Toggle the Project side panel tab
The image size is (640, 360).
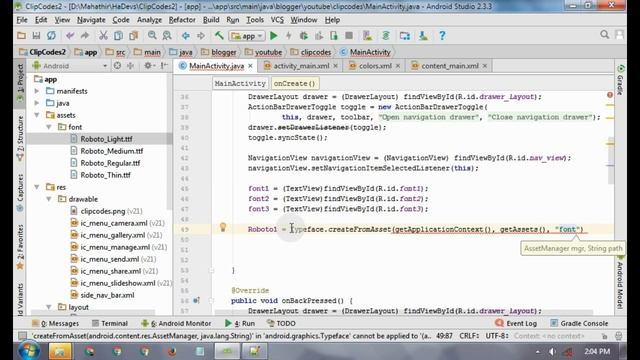coord(20,83)
